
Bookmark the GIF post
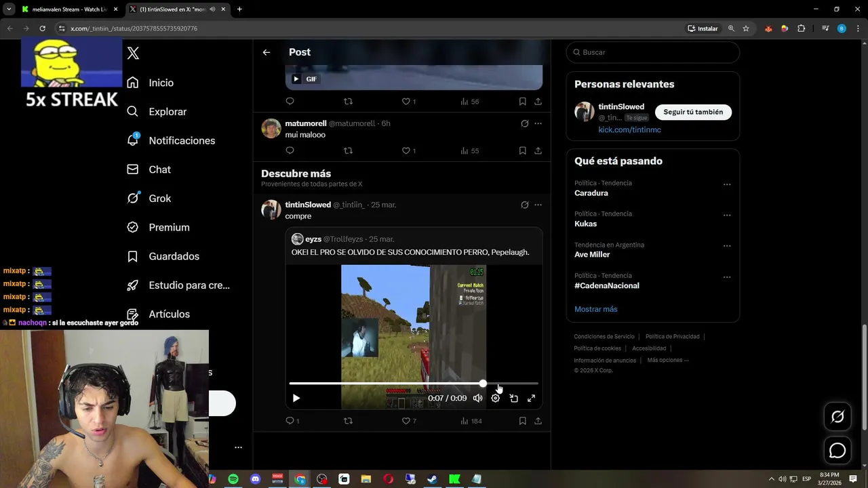pos(522,102)
